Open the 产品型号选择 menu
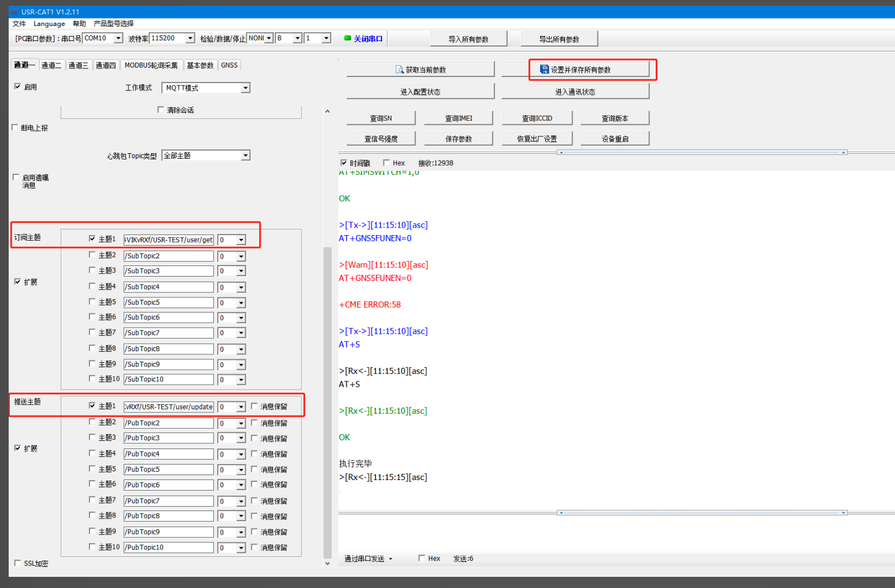 coord(114,24)
